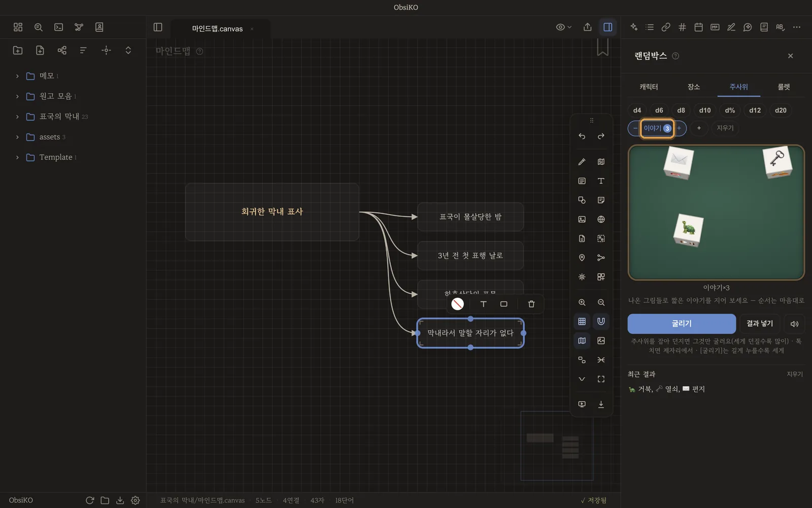Click the hashtag tags icon in right toolbar
This screenshot has width=812, height=508.
click(x=682, y=27)
